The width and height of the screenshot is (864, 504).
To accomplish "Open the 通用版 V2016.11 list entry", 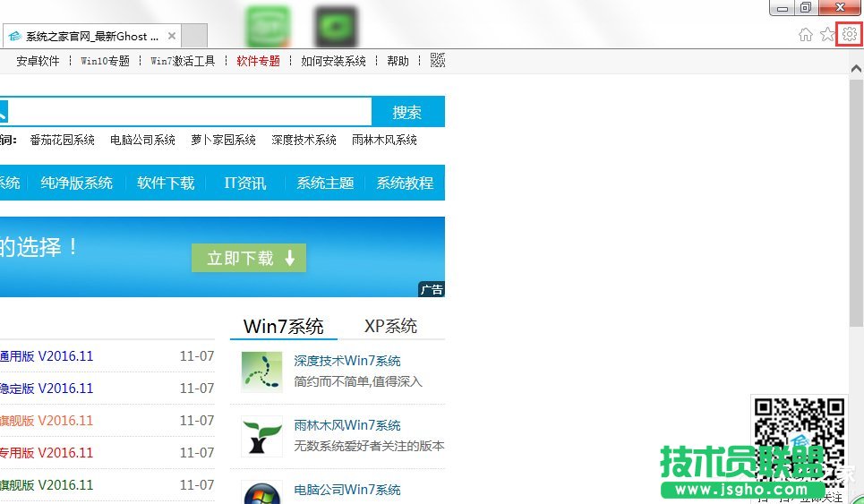I will [47, 356].
